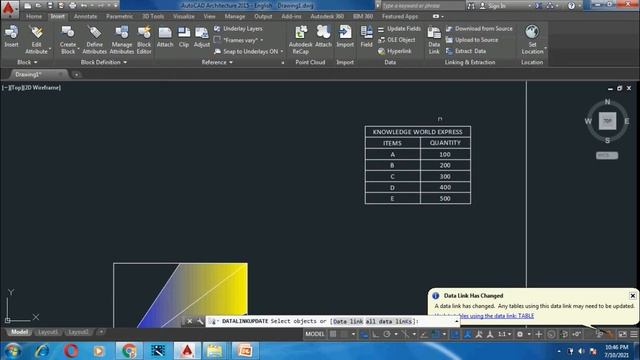
Task: Click Hyperlink in Data panel
Action: coord(395,51)
